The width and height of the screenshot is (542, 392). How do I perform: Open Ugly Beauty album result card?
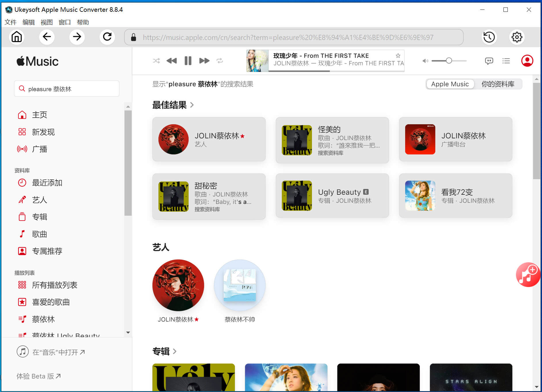point(332,196)
